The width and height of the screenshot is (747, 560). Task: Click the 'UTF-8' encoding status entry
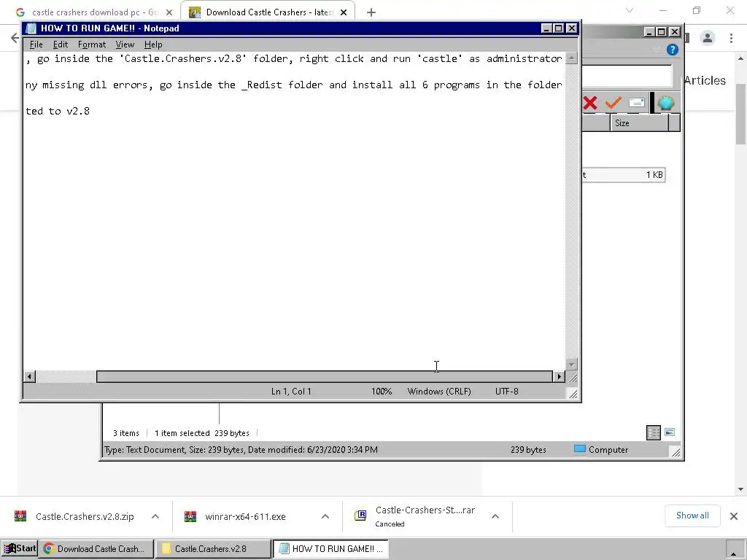506,392
